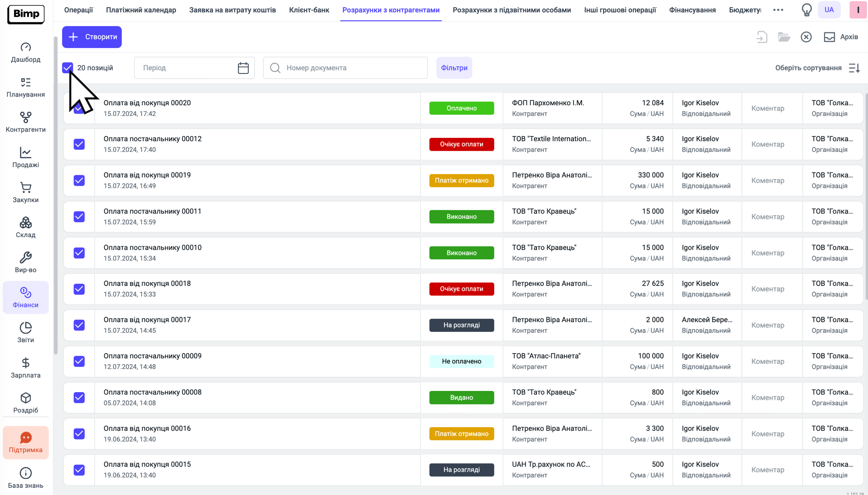The image size is (868, 495).
Task: Change status Очікує оплати for 00012
Action: coord(461,144)
